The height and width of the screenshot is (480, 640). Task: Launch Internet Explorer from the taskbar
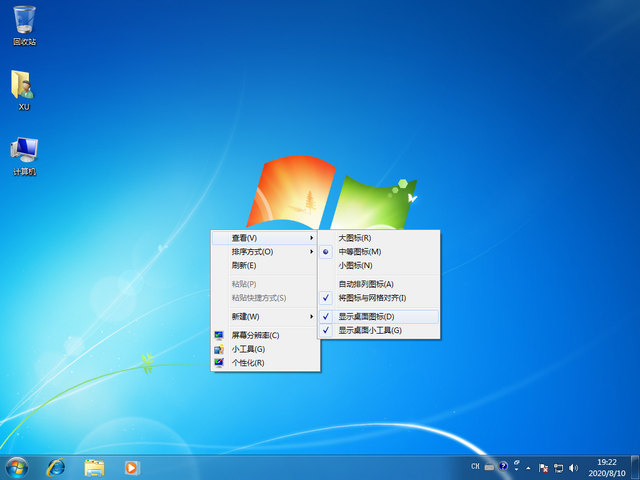point(56,467)
